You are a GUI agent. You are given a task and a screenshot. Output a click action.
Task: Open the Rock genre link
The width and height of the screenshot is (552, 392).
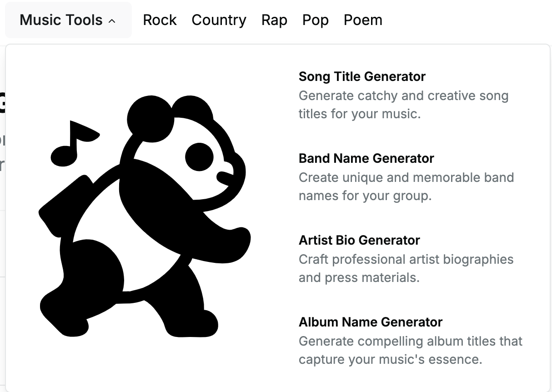160,20
